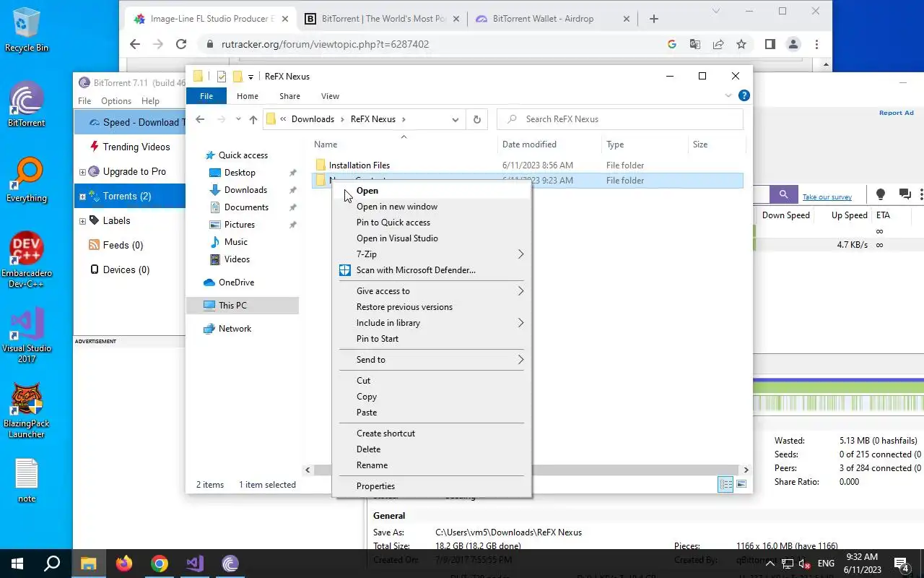Image resolution: width=924 pixels, height=578 pixels.
Task: Select the Visual Studio 2017 desktop icon
Action: (x=27, y=335)
